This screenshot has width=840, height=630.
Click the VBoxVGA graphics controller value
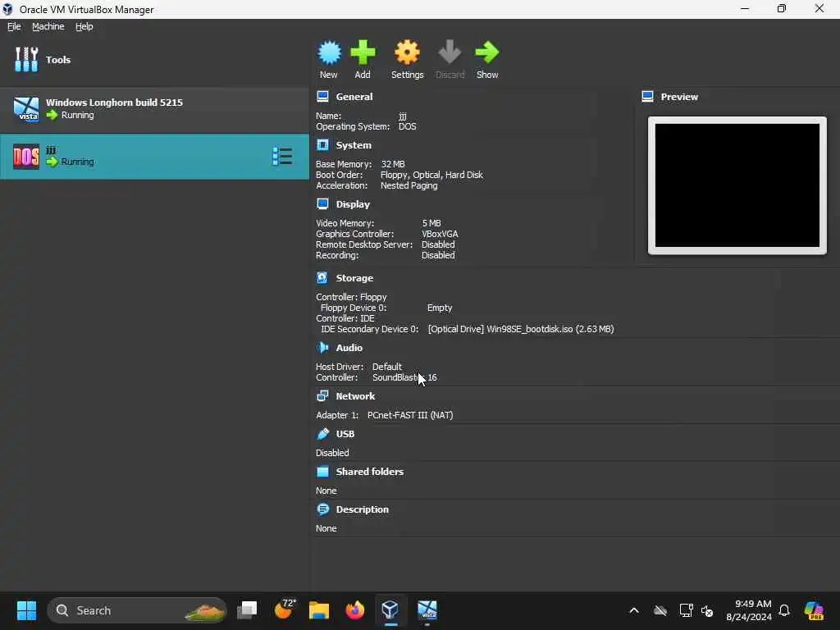440,234
